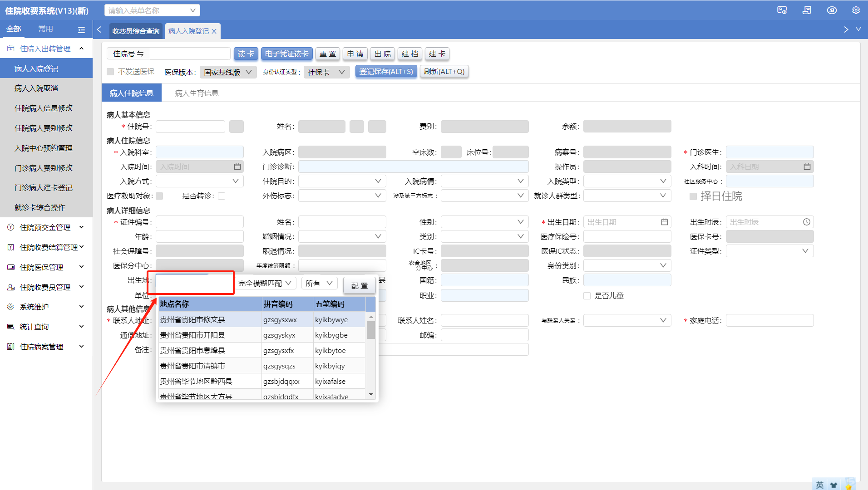Click the 系统维护 gear icon
868x490 pixels.
(11, 307)
